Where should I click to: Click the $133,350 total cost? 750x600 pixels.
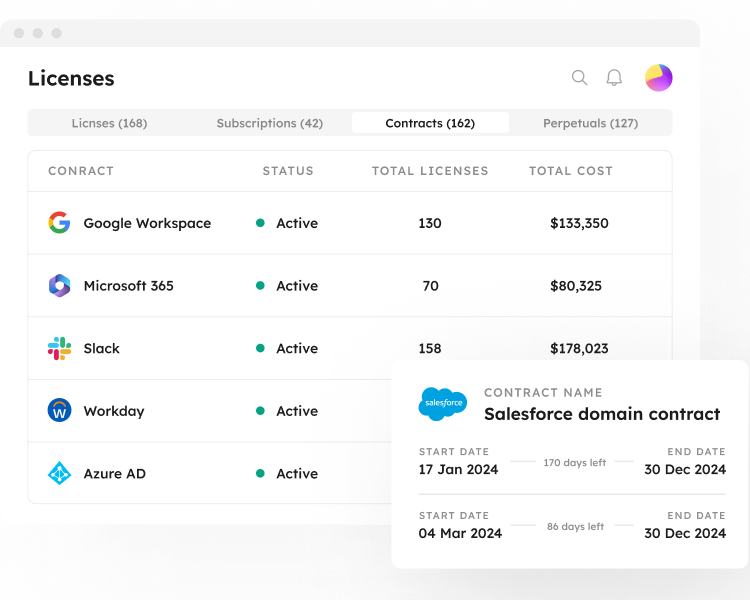click(579, 223)
